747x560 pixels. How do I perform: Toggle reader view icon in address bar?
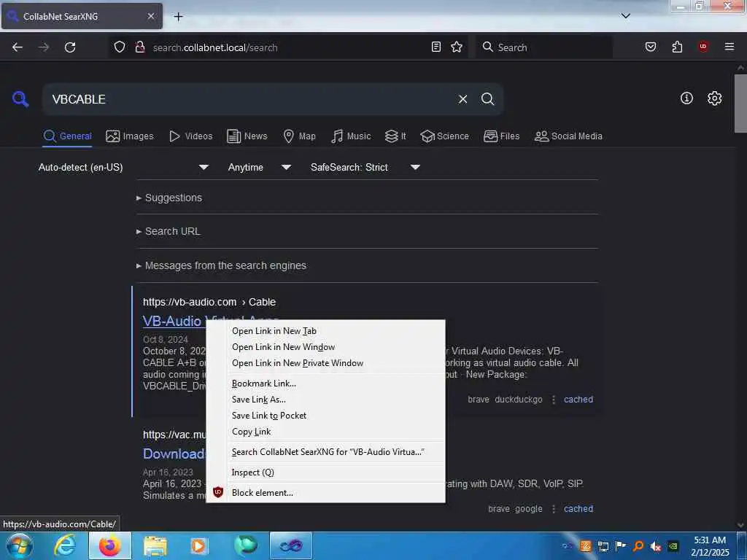click(x=436, y=47)
